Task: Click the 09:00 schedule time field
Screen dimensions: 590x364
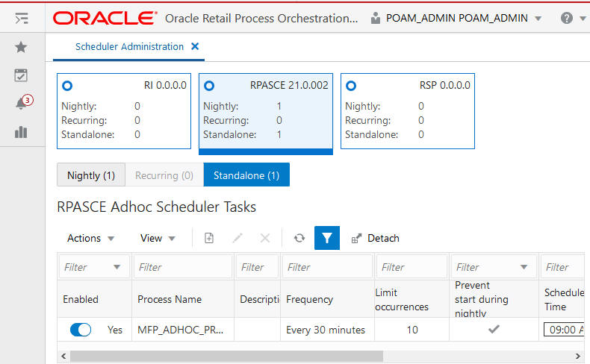Action: (564, 330)
